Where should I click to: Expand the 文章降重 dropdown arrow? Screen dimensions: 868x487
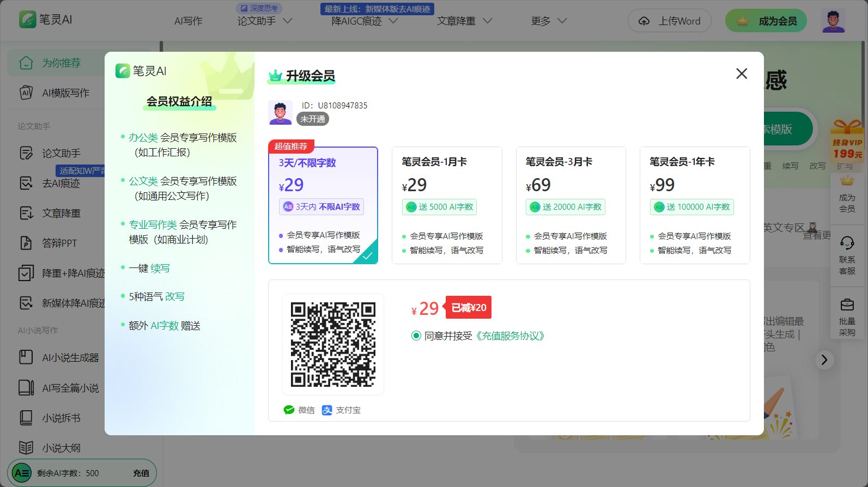(x=488, y=21)
